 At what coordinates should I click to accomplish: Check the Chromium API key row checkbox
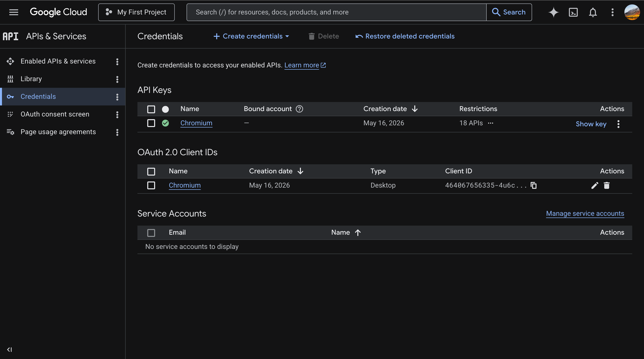click(x=151, y=123)
